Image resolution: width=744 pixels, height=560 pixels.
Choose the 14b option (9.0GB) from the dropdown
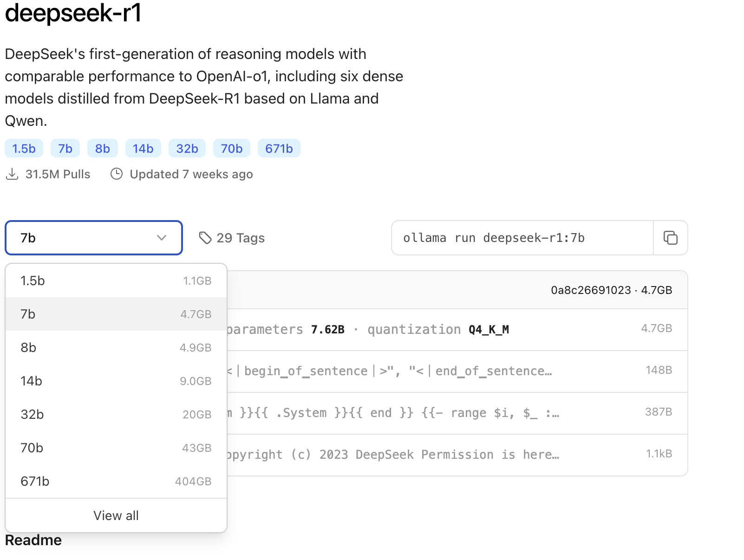coord(116,381)
